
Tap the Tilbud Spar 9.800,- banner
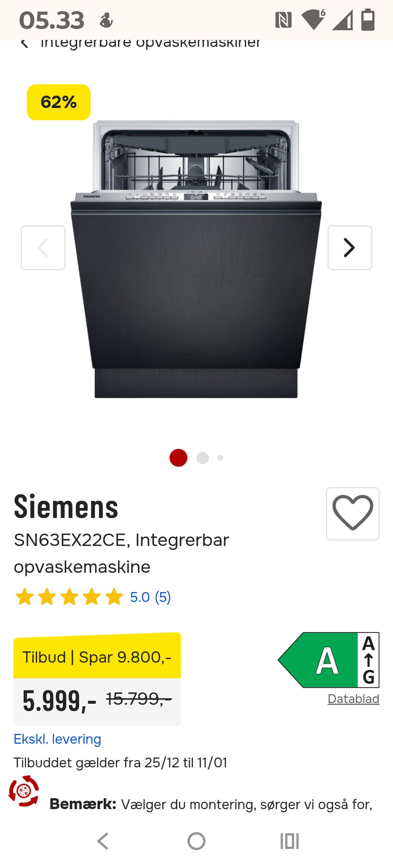pyautogui.click(x=97, y=656)
